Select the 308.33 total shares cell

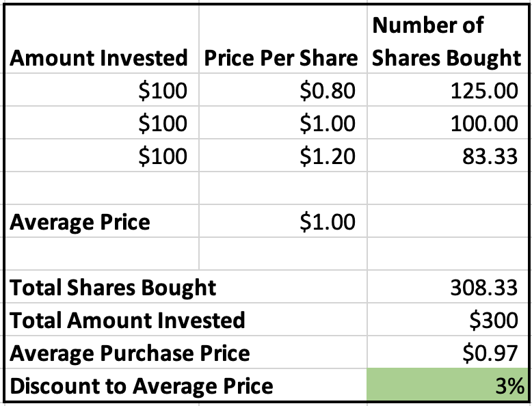[x=447, y=286]
